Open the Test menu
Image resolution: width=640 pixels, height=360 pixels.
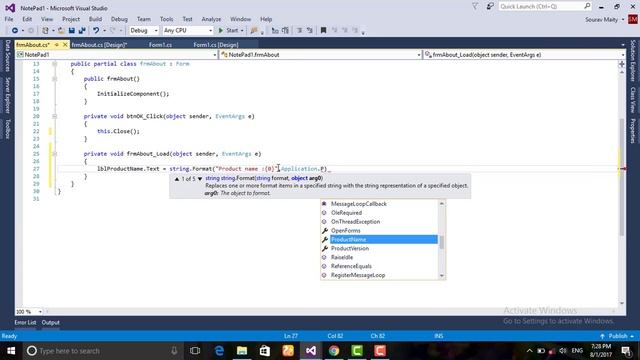(187, 19)
